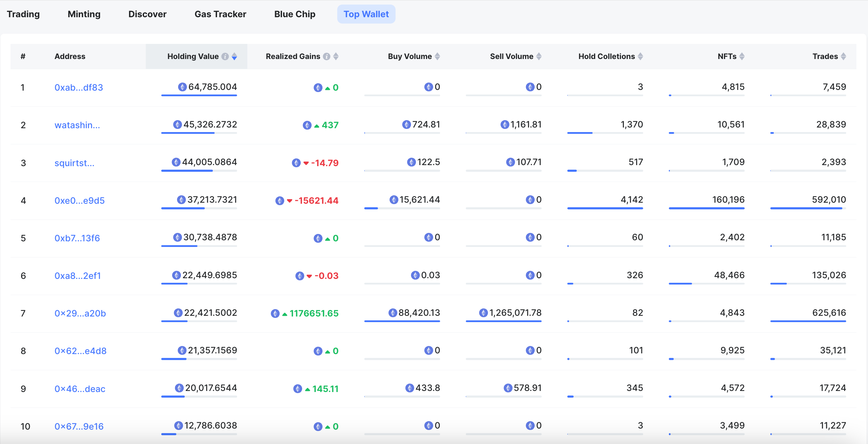This screenshot has height=444, width=868.
Task: Open wallet address 0xab...df83
Action: coord(79,87)
